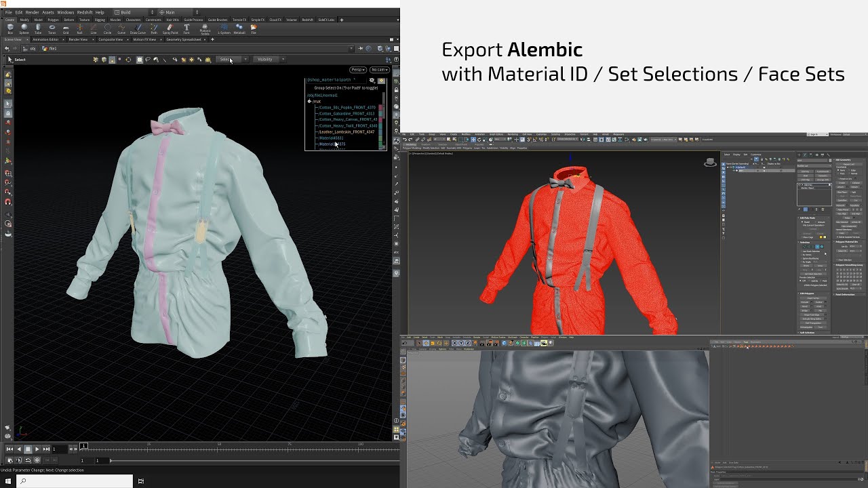Click the Houdini viewport help question icon
The height and width of the screenshot is (488, 868).
point(396,59)
